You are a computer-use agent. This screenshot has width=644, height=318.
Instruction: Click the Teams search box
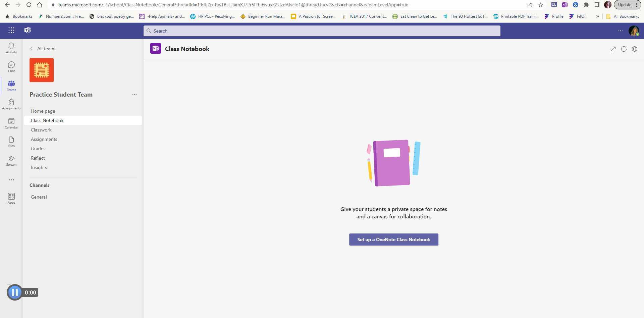(x=322, y=31)
